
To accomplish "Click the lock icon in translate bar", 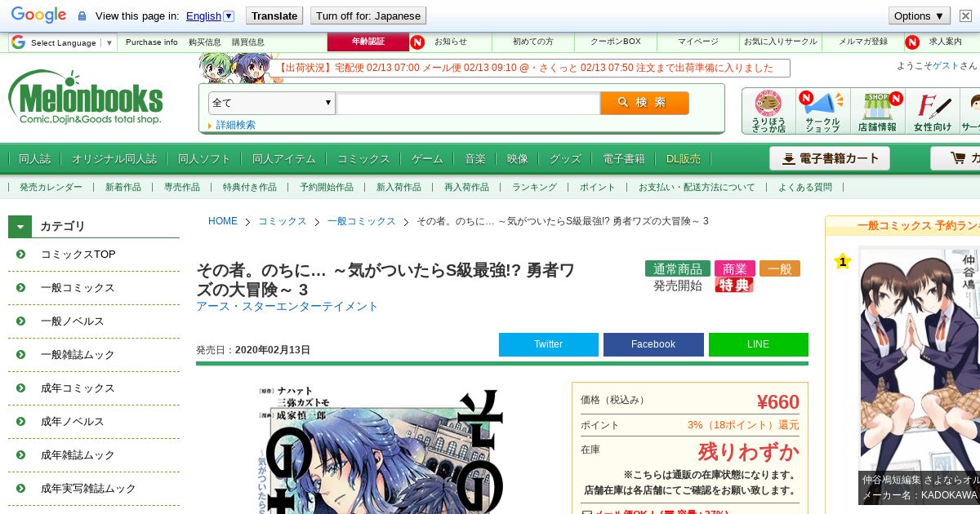I will (82, 16).
